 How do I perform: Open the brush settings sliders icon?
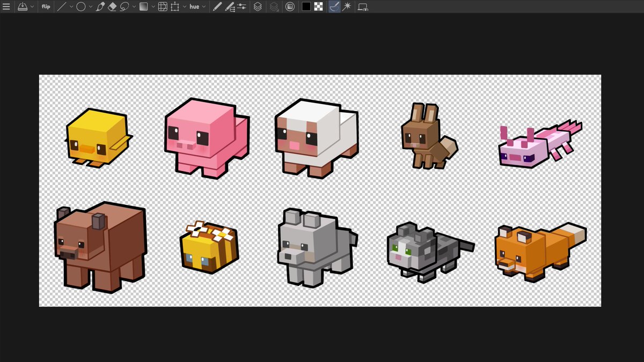click(241, 7)
